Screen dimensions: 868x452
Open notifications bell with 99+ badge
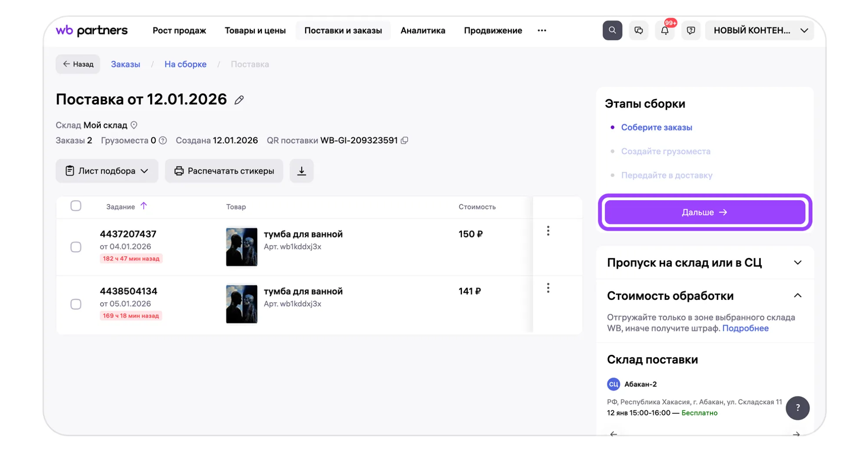point(664,30)
